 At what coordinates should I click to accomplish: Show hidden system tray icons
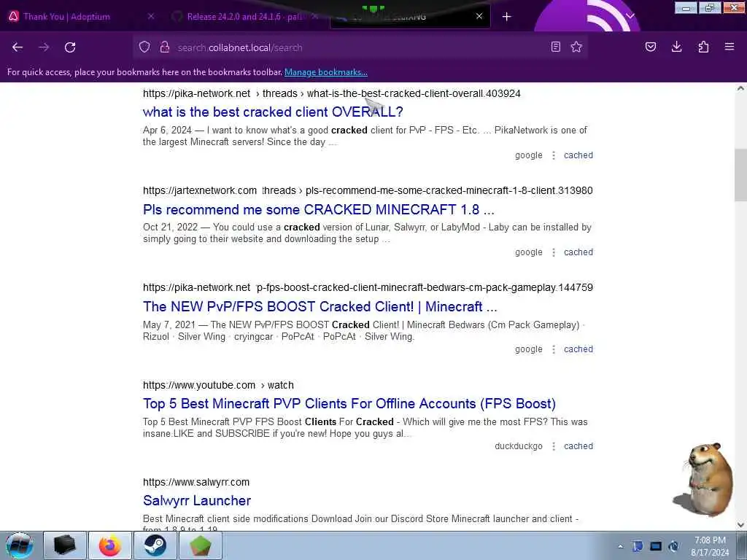pos(620,546)
